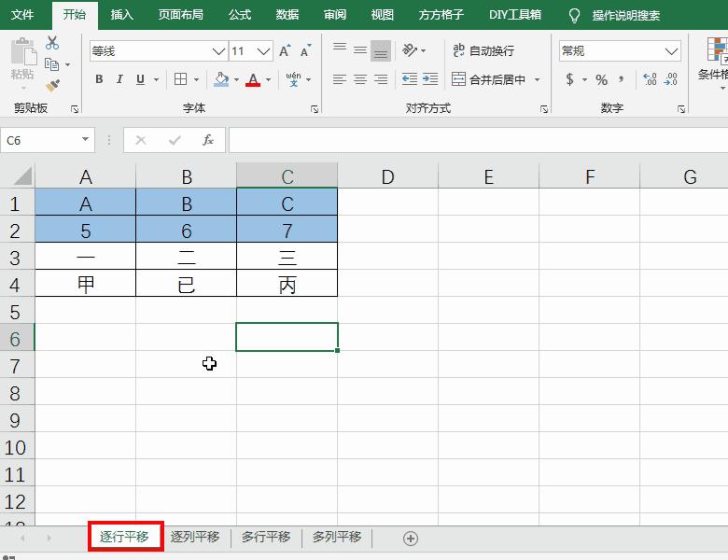
Task: Open the font size 11 dropdown
Action: point(263,51)
